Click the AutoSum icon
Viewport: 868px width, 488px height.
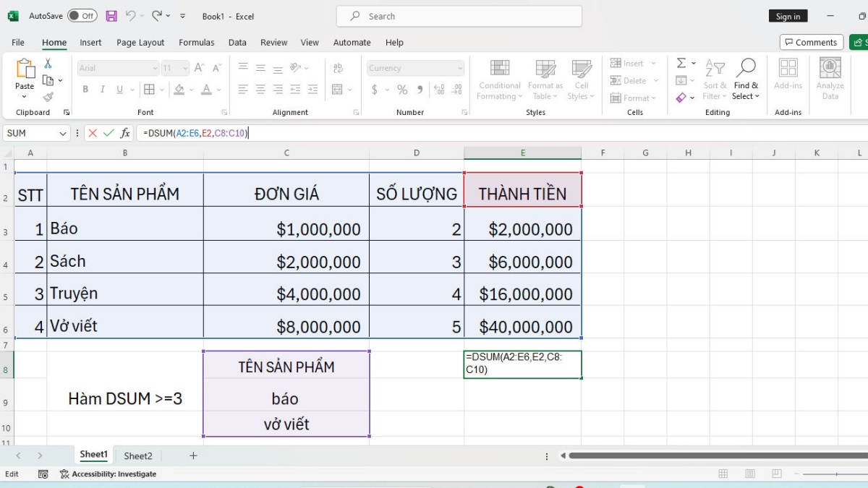point(681,64)
